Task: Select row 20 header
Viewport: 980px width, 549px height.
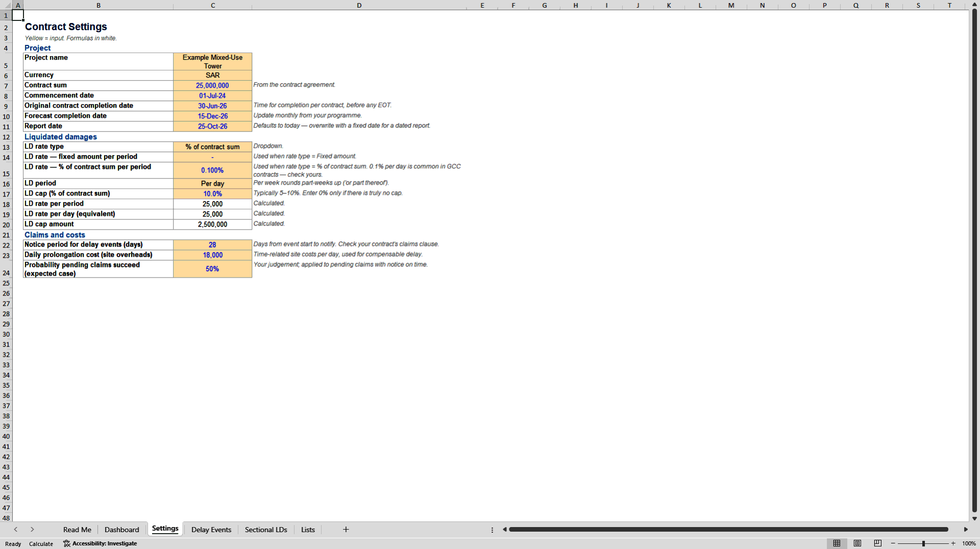Action: 6,224
